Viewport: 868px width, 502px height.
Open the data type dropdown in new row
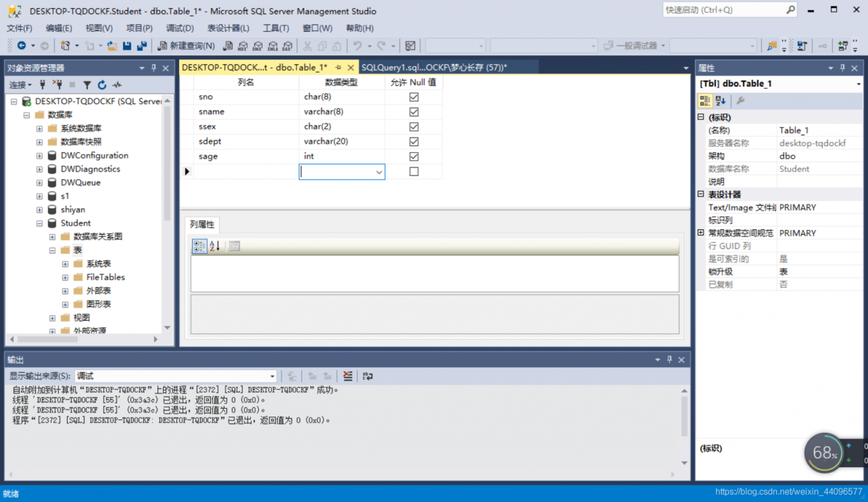click(x=379, y=172)
